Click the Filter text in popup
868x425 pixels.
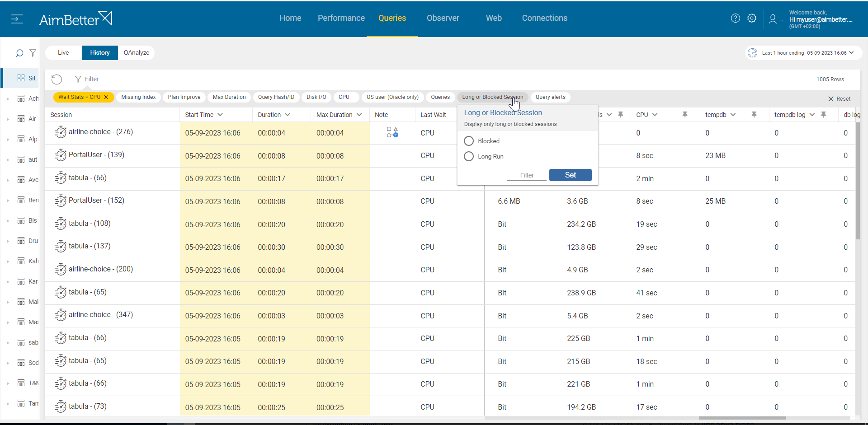click(527, 175)
